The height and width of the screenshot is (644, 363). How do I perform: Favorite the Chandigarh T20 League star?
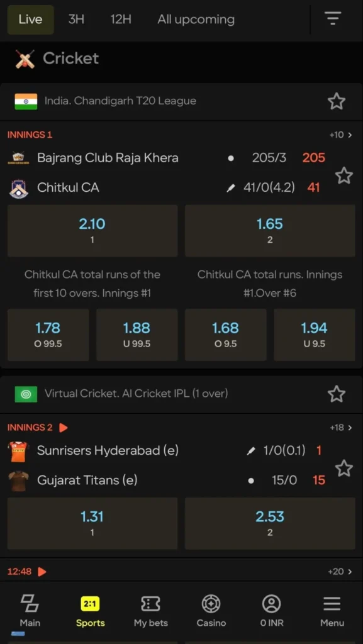(x=337, y=101)
